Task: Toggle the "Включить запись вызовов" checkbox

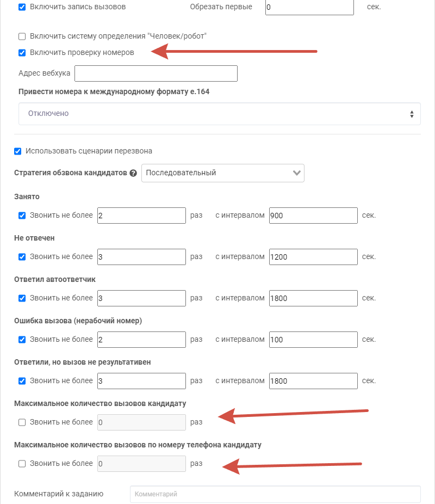Action: coord(22,8)
